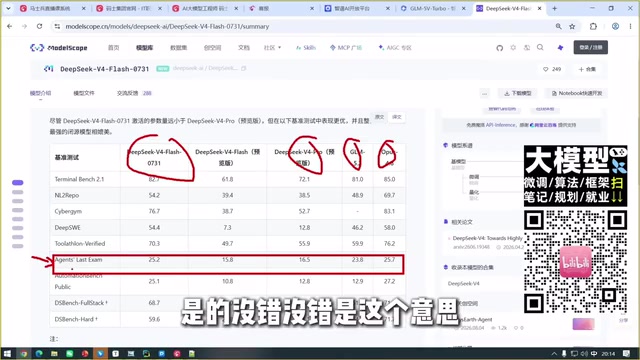Open 文档 in navigation

(x=244, y=48)
